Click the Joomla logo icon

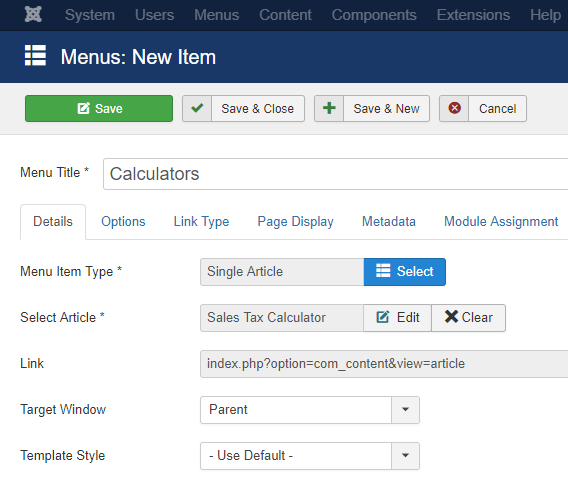pyautogui.click(x=33, y=15)
